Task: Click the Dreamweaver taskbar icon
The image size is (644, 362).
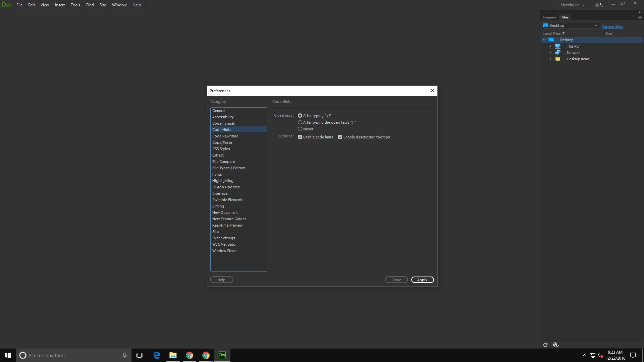Action: point(222,355)
